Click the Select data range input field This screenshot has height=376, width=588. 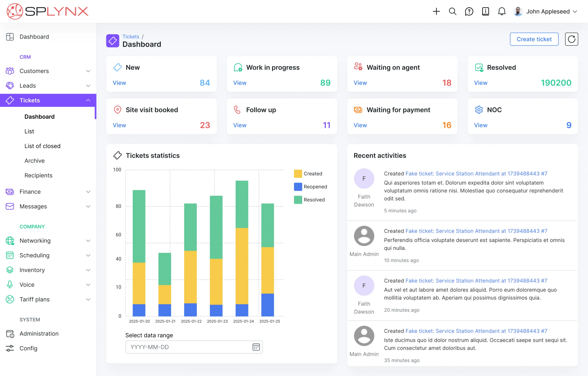point(186,347)
